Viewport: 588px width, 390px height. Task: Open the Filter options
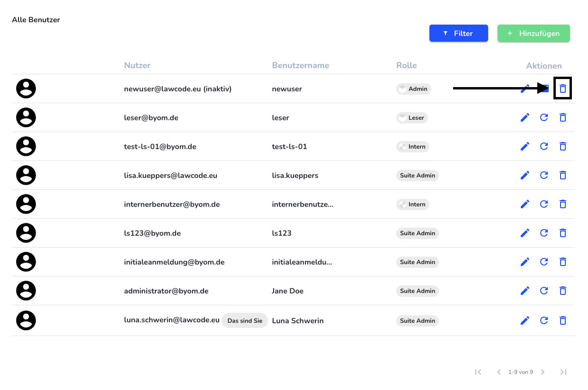coord(458,33)
